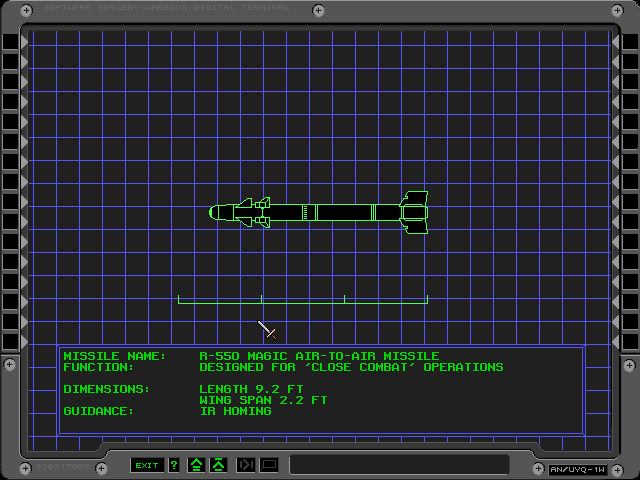
Task: Click the empty message bar at bottom
Action: pos(399,464)
